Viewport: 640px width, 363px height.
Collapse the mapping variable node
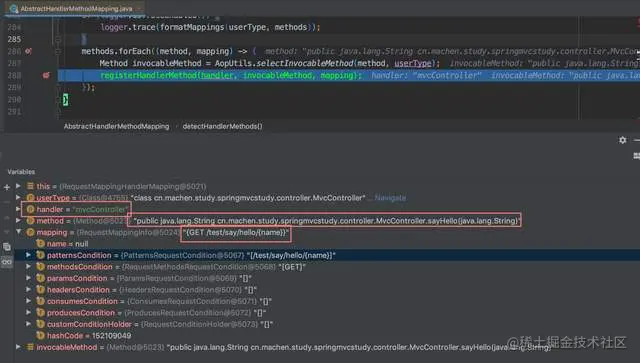pyautogui.click(x=18, y=232)
